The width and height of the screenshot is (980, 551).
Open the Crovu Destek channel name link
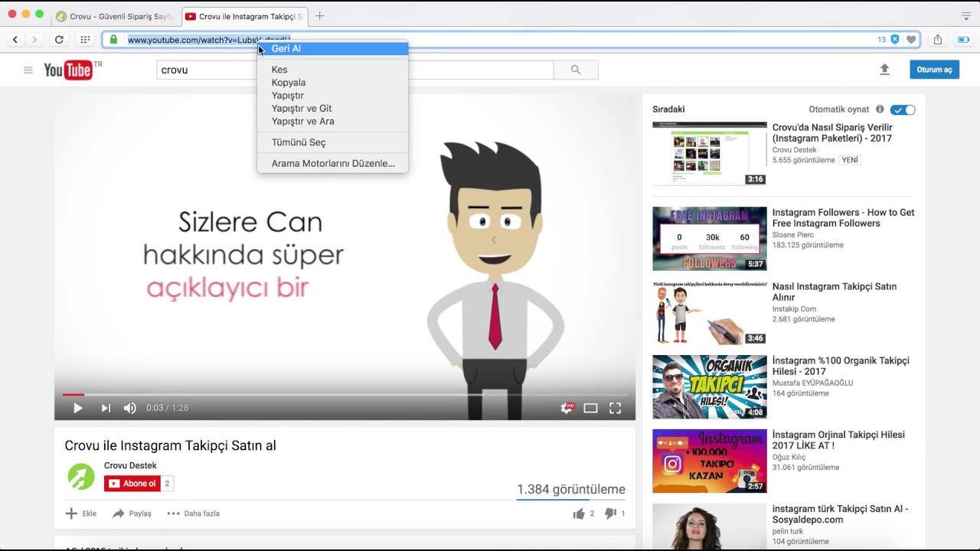click(130, 465)
